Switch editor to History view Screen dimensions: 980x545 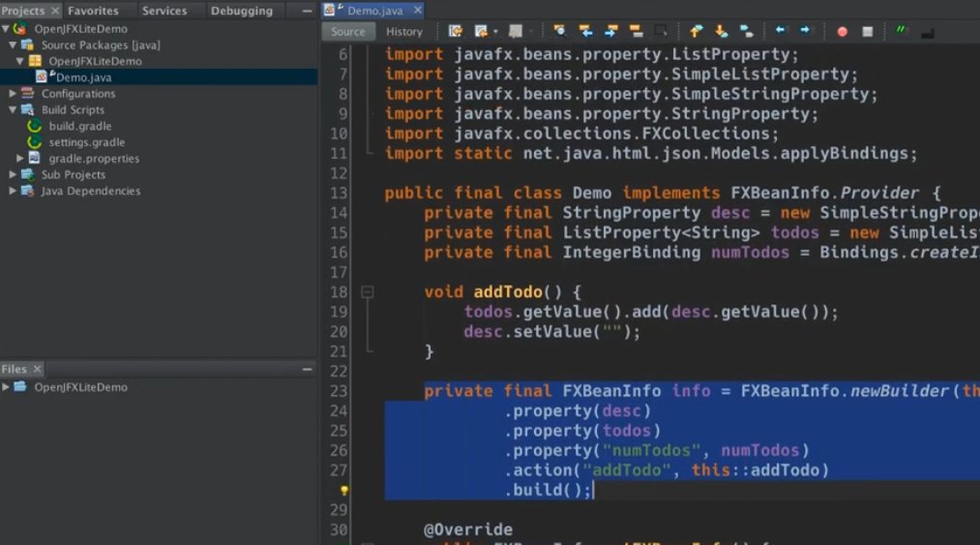coord(403,31)
